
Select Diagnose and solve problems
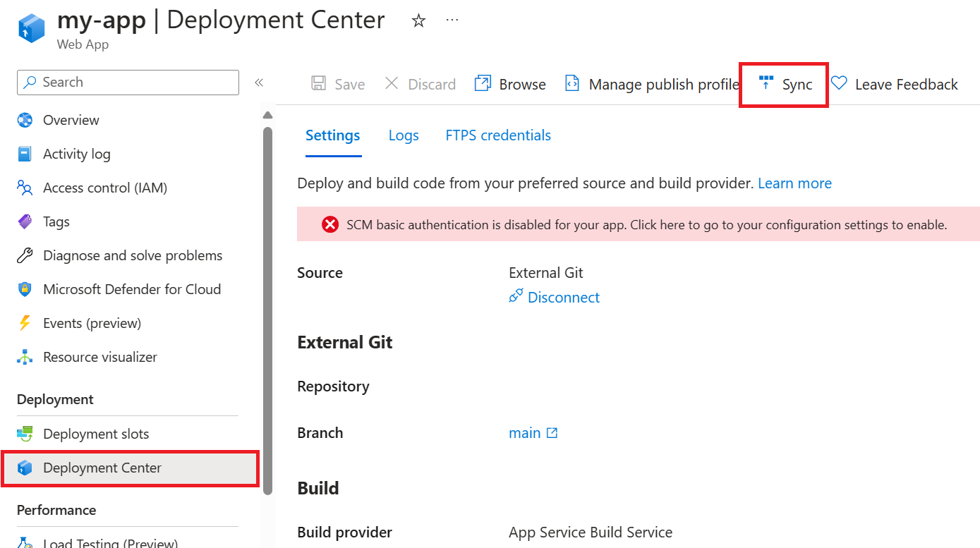click(x=133, y=255)
